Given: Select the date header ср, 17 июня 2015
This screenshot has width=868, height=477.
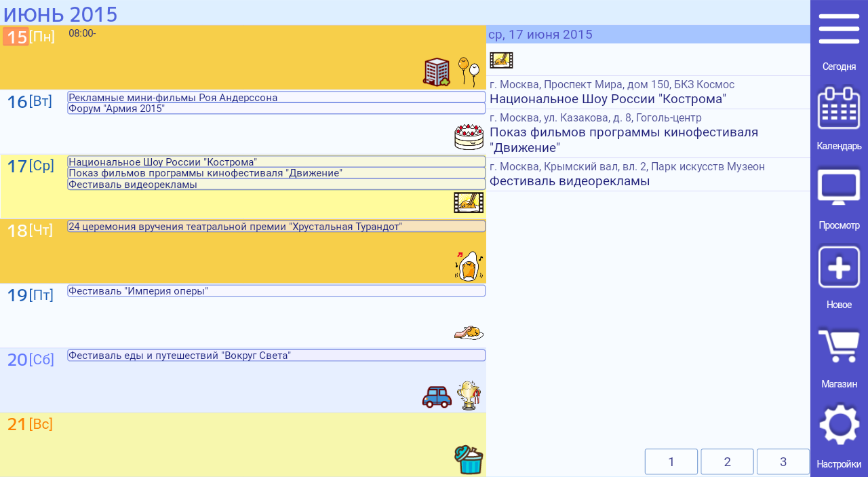Looking at the screenshot, I should pyautogui.click(x=648, y=35).
